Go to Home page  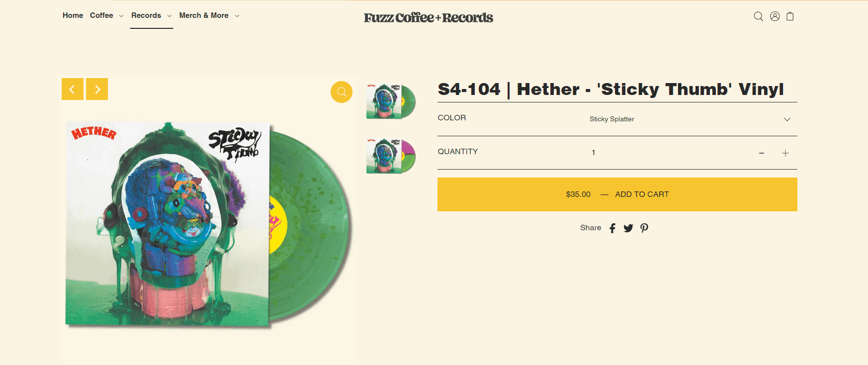pos(73,15)
